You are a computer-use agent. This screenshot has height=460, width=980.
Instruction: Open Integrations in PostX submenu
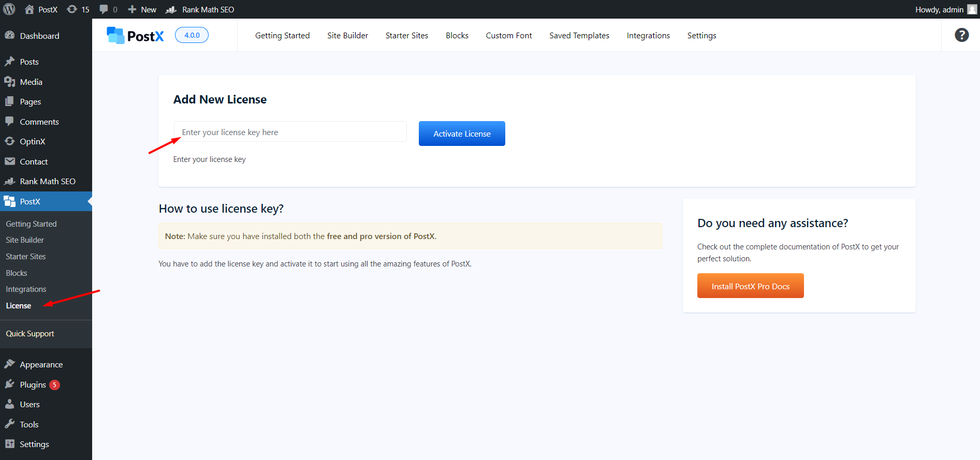(26, 289)
